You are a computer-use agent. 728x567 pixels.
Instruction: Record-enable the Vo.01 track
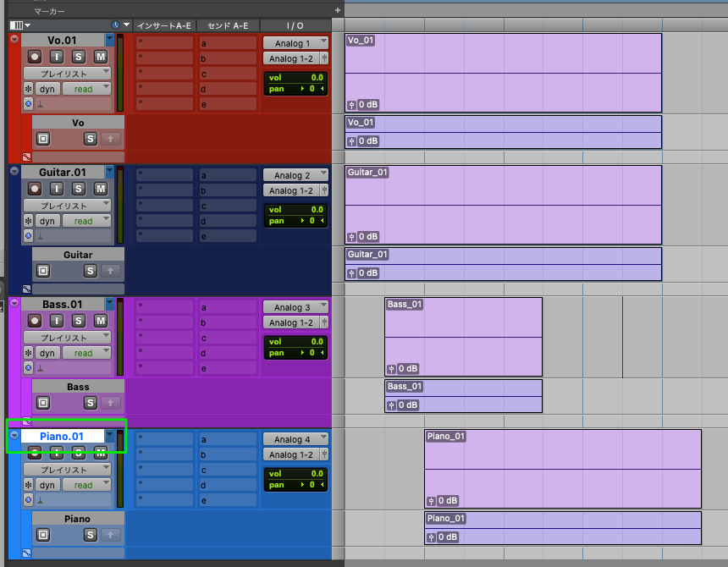34,57
